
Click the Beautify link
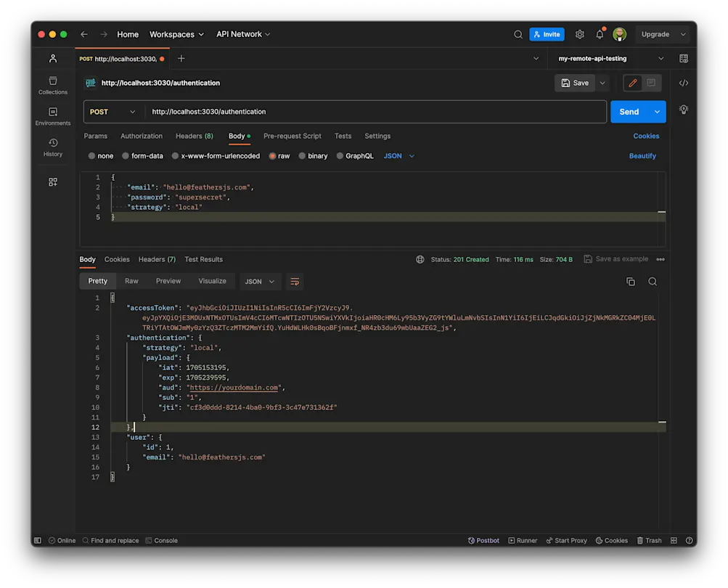point(642,156)
